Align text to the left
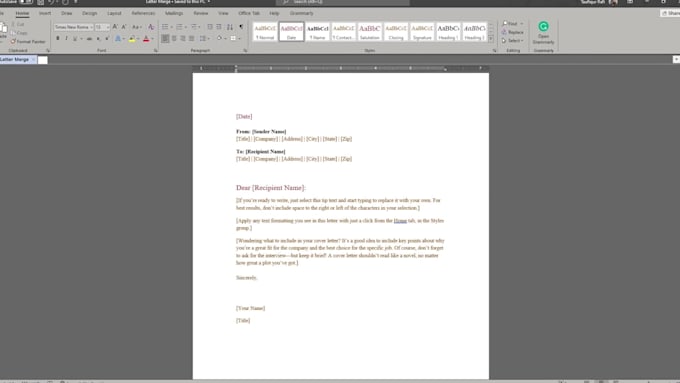Viewport: 680px width, 383px height. pos(165,39)
